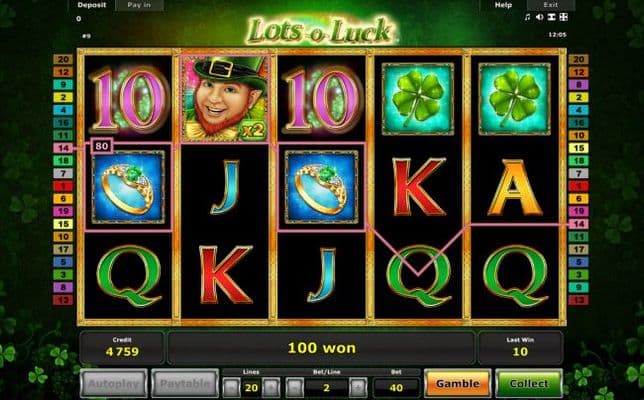Click the fullscreen arrows icon
This screenshot has width=644, height=400.
tap(564, 17)
